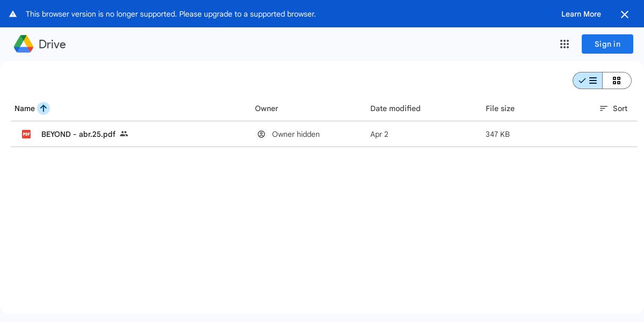Click the shared people icon beside filename

(x=124, y=134)
